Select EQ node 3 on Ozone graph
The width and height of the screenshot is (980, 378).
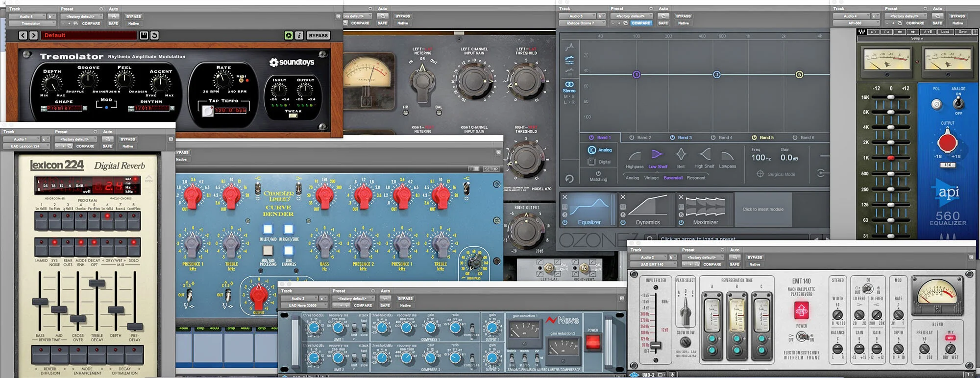tap(717, 74)
